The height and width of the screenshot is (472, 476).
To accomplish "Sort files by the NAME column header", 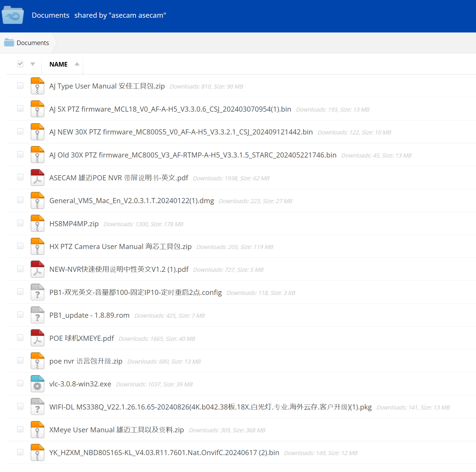I will coord(58,64).
